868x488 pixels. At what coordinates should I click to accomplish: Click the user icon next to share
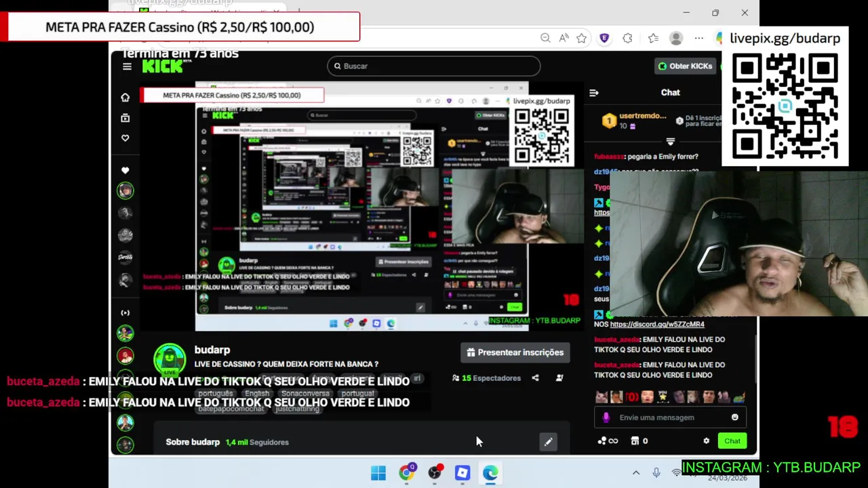[559, 378]
